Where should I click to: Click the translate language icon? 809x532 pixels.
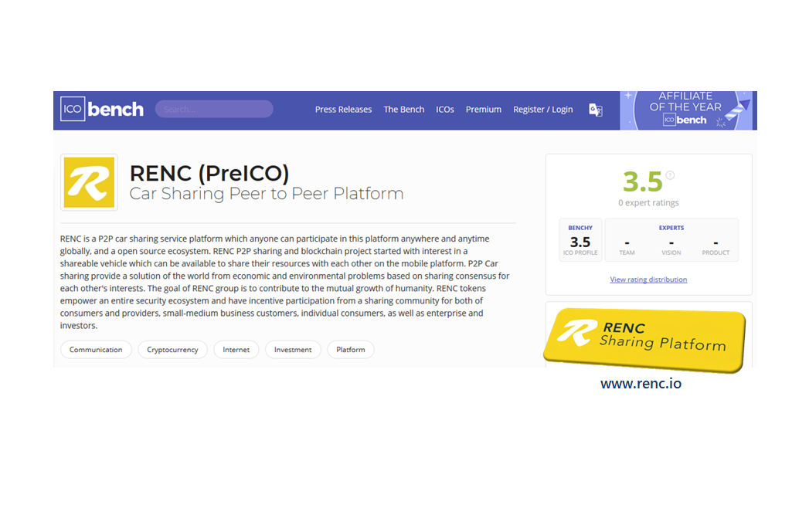pyautogui.click(x=596, y=110)
